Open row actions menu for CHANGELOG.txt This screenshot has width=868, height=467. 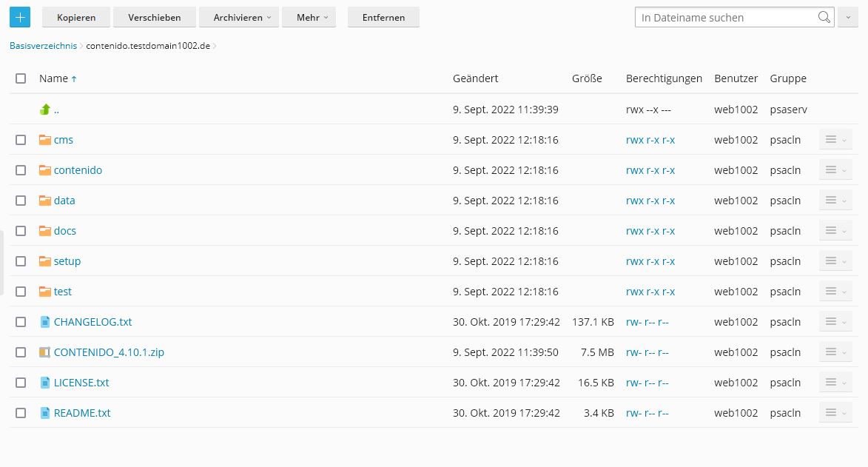click(835, 322)
